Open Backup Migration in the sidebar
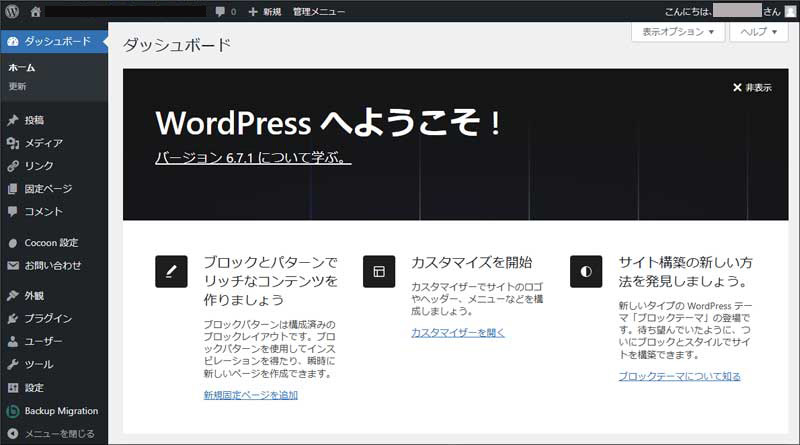 click(61, 411)
